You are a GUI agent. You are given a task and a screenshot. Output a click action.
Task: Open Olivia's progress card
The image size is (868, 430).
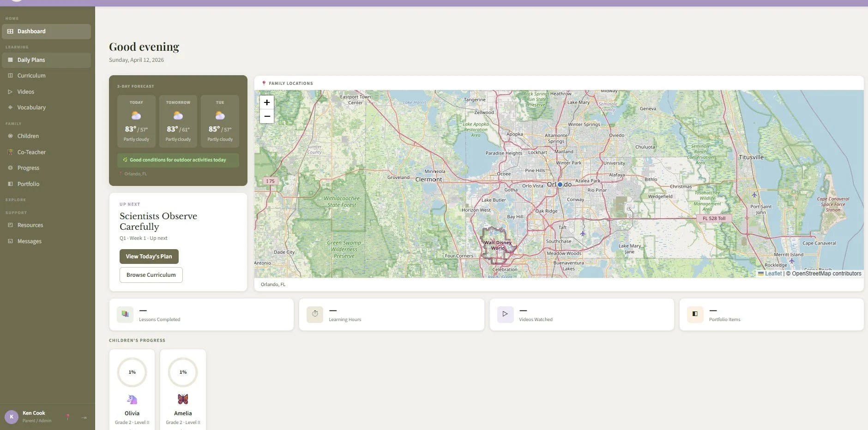(x=132, y=390)
